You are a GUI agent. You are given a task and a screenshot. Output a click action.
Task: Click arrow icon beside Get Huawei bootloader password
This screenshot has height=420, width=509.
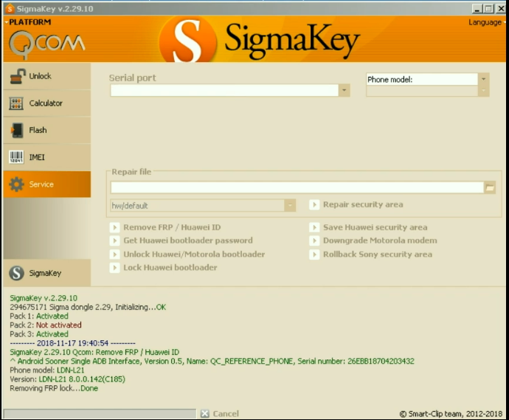114,241
